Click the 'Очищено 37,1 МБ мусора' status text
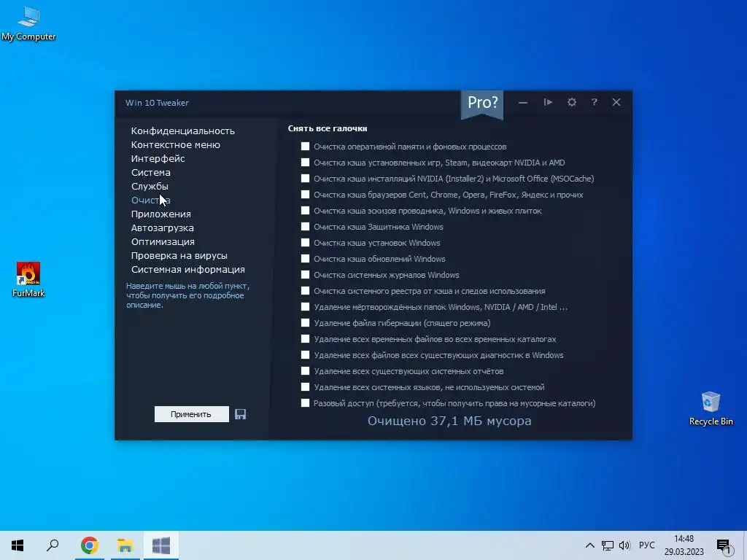This screenshot has height=560, width=747. click(449, 421)
